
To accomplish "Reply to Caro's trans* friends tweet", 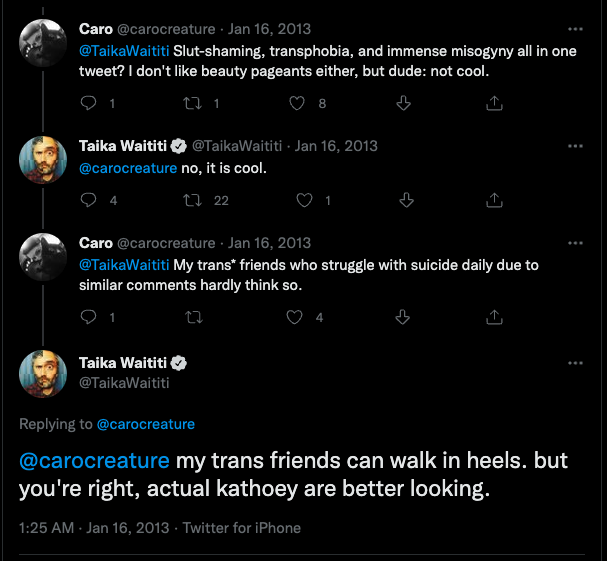I will click(88, 318).
